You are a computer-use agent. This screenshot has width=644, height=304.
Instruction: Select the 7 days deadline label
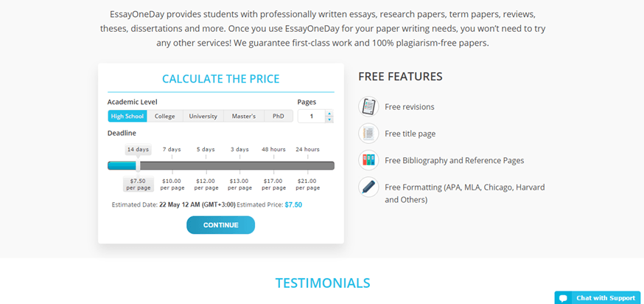(172, 149)
